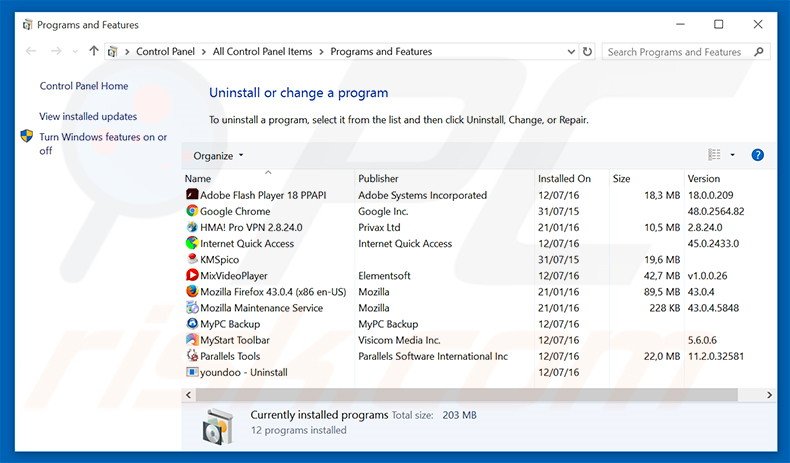
Task: Select the MyStart Toolbar entry name
Action: [x=235, y=340]
